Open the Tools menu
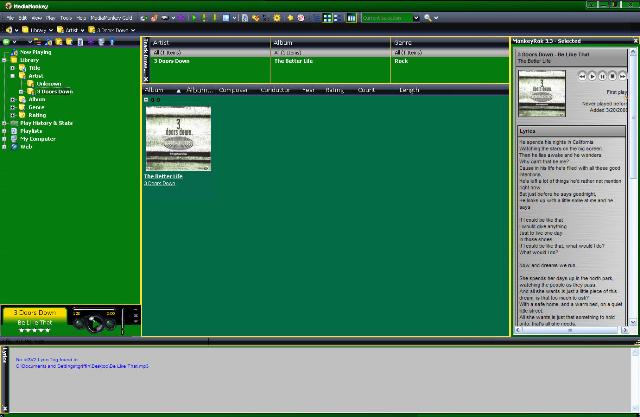 pyautogui.click(x=66, y=18)
